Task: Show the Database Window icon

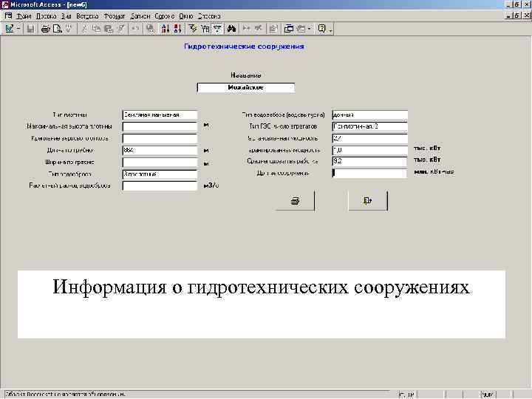Action: [x=289, y=29]
